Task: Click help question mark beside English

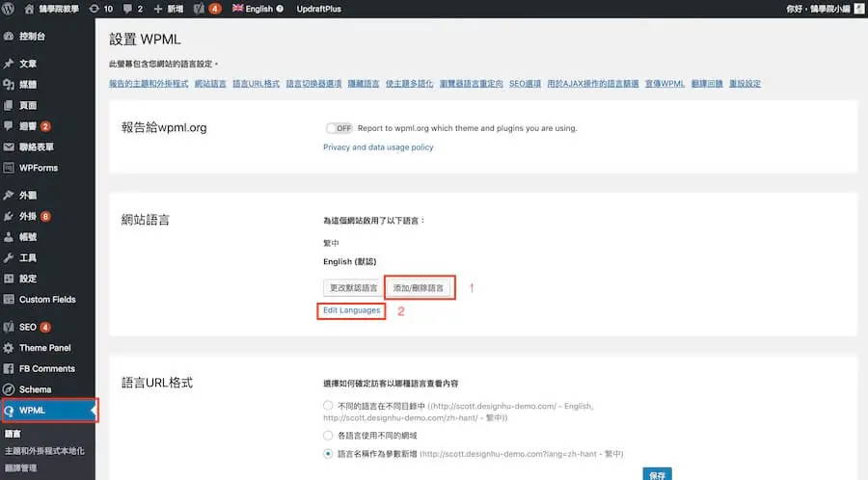Action: tap(280, 9)
